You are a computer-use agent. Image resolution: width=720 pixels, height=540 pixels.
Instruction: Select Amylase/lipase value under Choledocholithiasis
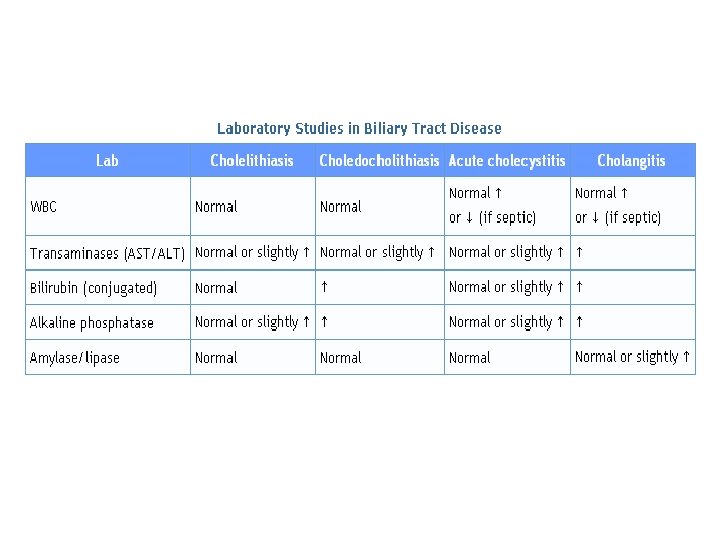click(341, 358)
